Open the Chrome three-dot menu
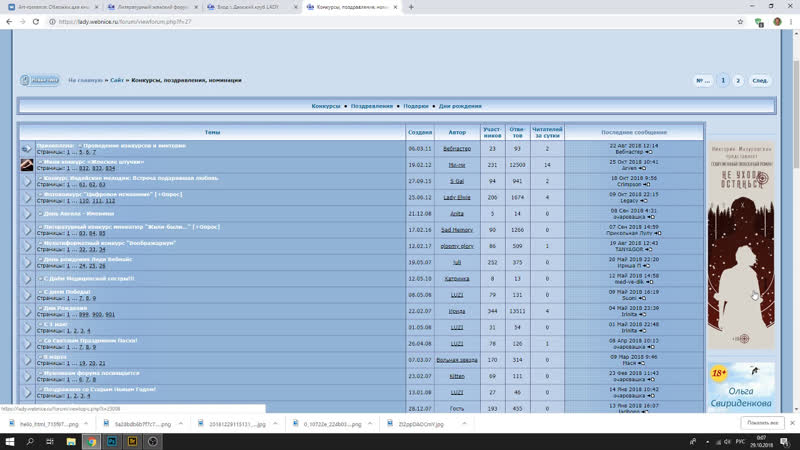This screenshot has width=800, height=450. pos(791,22)
